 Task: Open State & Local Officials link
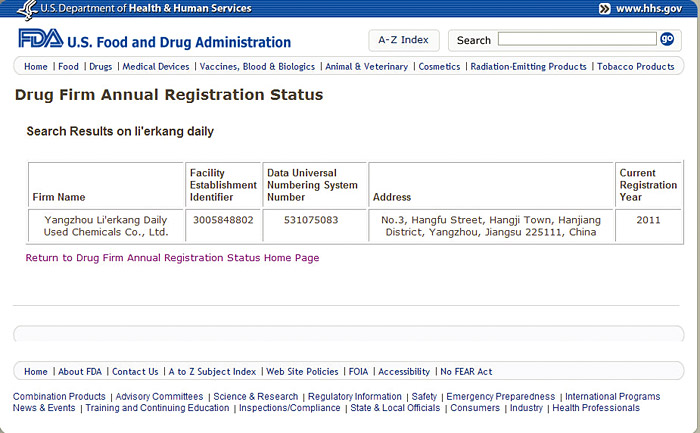pos(395,408)
